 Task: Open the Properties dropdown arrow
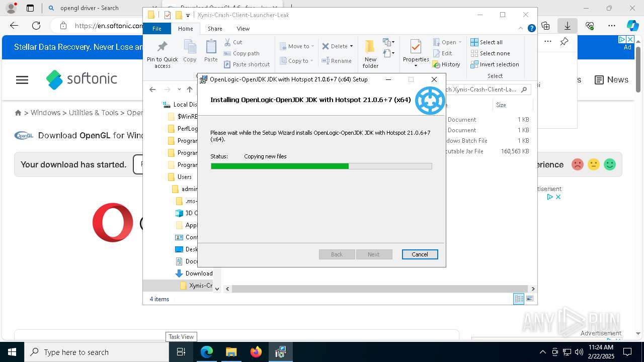[416, 66]
